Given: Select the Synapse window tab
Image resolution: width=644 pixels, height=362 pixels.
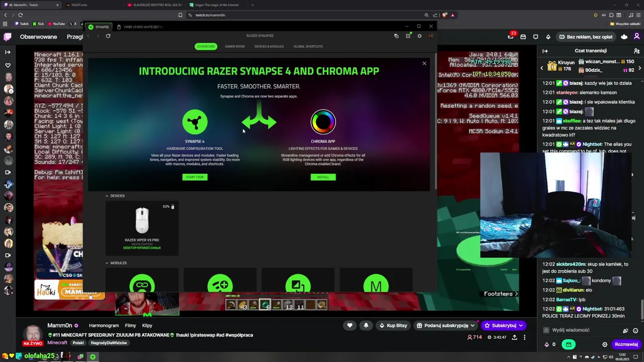Looking at the screenshot, I should (99, 27).
